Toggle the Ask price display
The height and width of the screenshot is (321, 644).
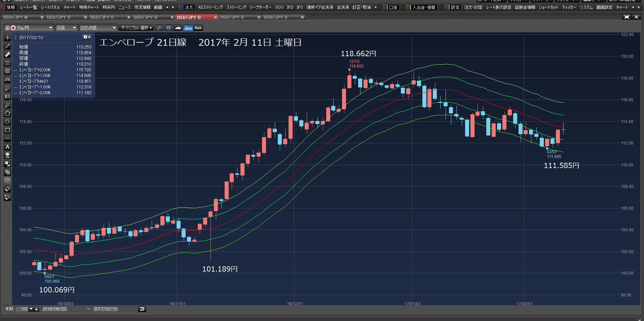tap(198, 28)
